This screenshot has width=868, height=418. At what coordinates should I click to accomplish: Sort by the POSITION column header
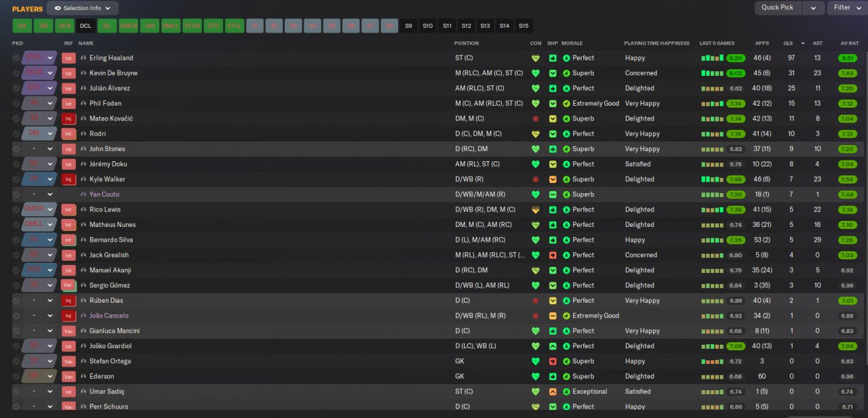pos(467,43)
